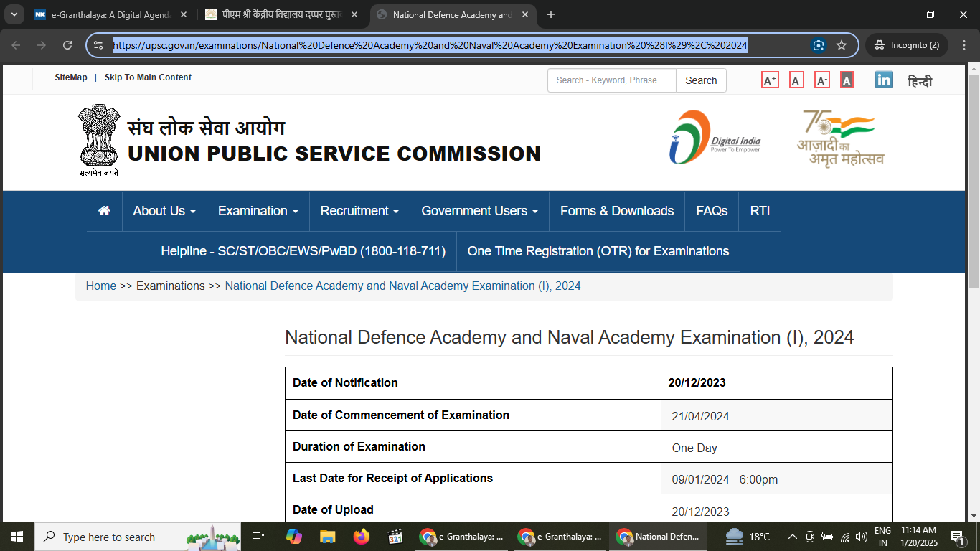Decrease font size with A- icon
This screenshot has width=980, height=551.
tap(822, 80)
